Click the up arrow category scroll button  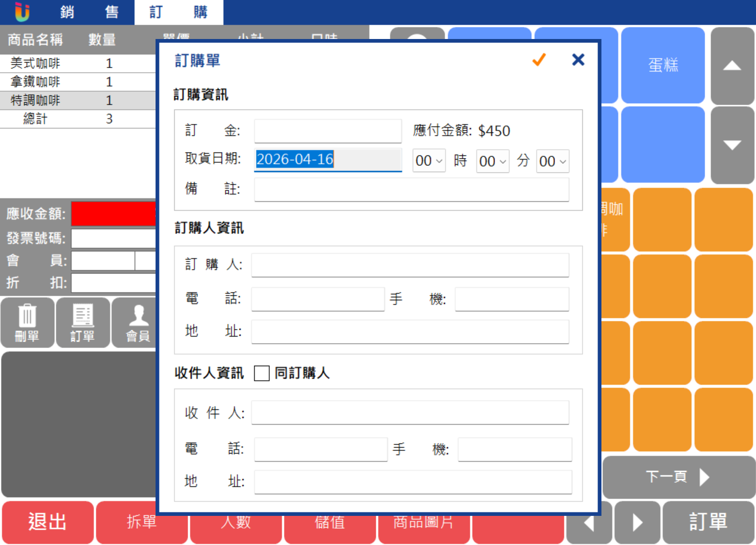pyautogui.click(x=732, y=65)
